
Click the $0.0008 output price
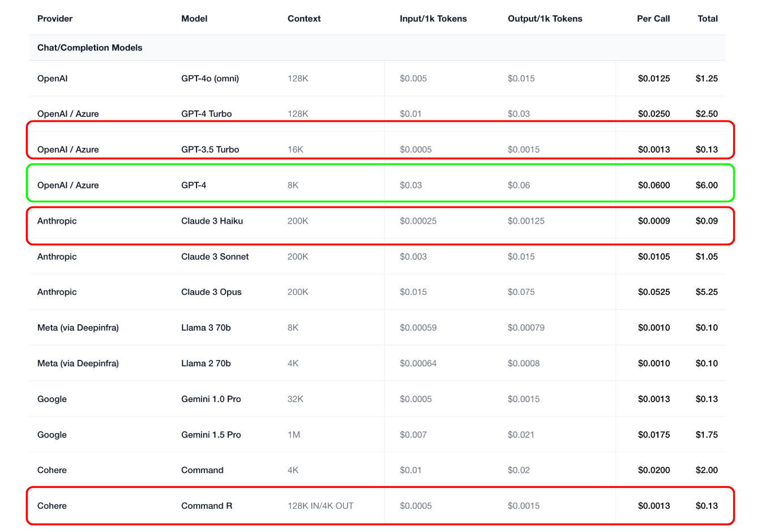point(524,363)
